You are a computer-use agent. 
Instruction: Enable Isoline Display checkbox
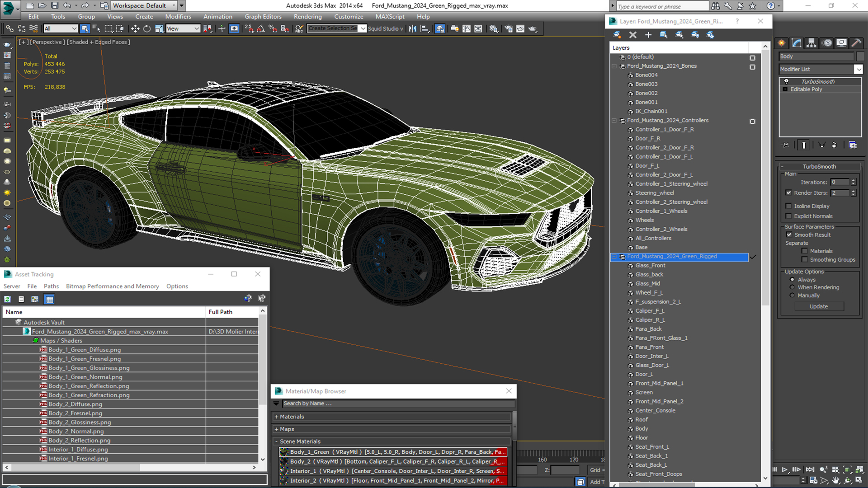(789, 206)
